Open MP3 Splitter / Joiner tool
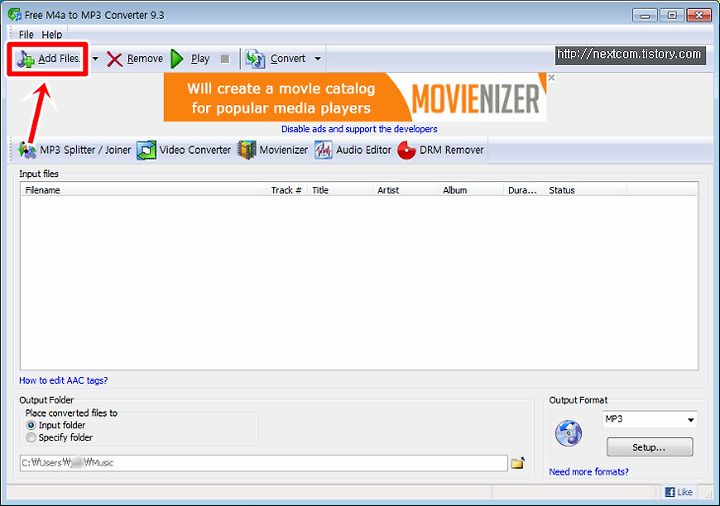Viewport: 720px width, 506px height. click(x=74, y=150)
